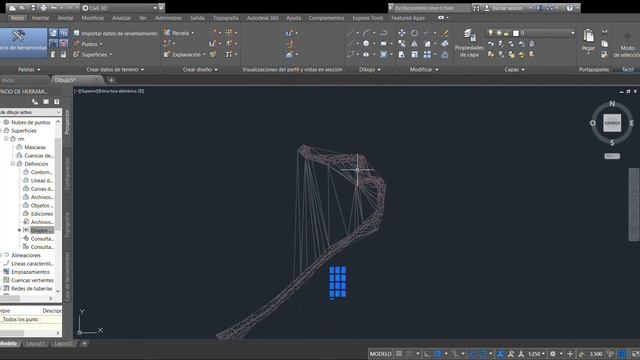The width and height of the screenshot is (640, 360).
Task: Open the 1:250 annotation scale dropdown
Action: click(536, 354)
